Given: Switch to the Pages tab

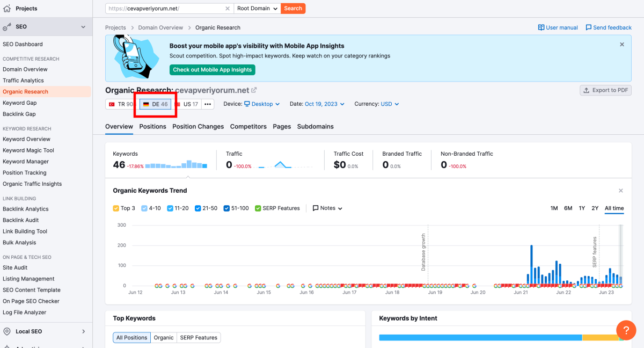Looking at the screenshot, I should (x=282, y=127).
